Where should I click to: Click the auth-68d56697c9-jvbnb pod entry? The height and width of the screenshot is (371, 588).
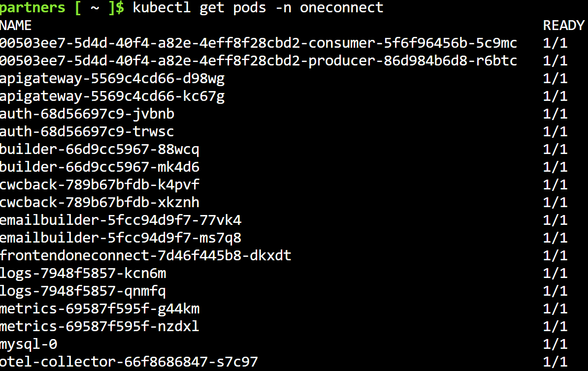pyautogui.click(x=87, y=114)
